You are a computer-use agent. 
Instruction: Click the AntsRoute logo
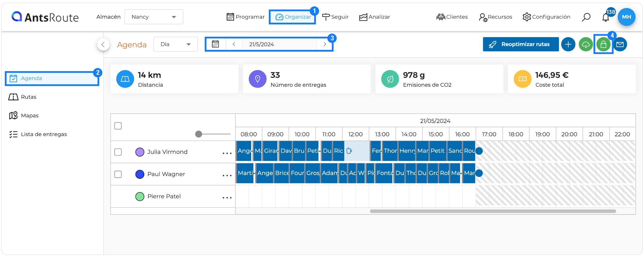tap(45, 17)
